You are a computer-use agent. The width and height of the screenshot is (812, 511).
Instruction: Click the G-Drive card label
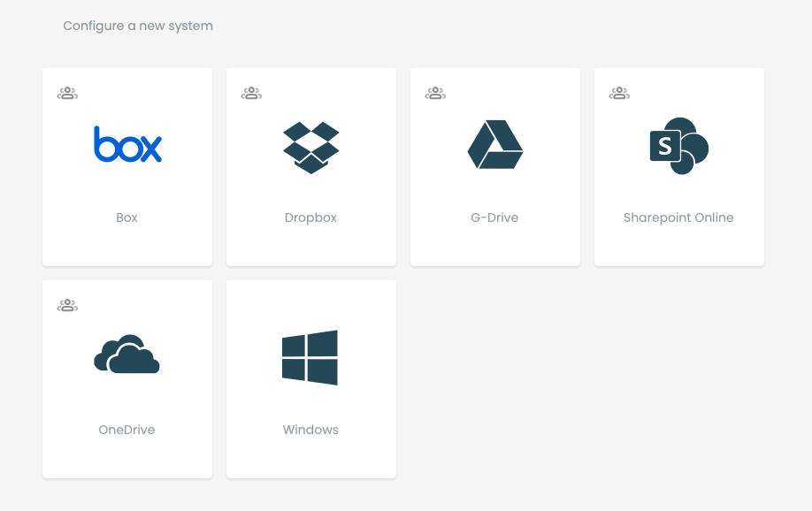click(x=494, y=217)
